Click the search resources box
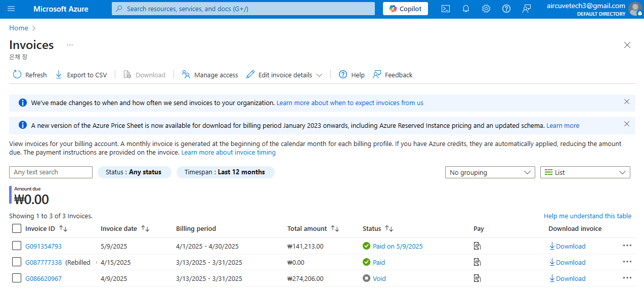 click(243, 9)
